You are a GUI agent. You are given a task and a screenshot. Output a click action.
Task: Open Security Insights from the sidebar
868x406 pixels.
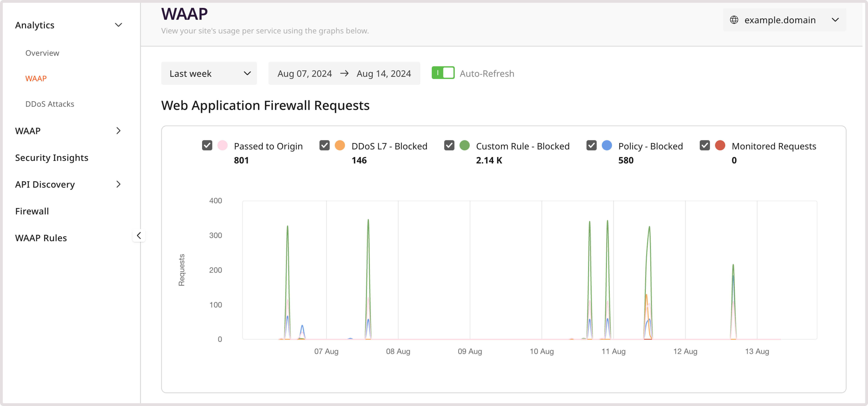(x=52, y=157)
